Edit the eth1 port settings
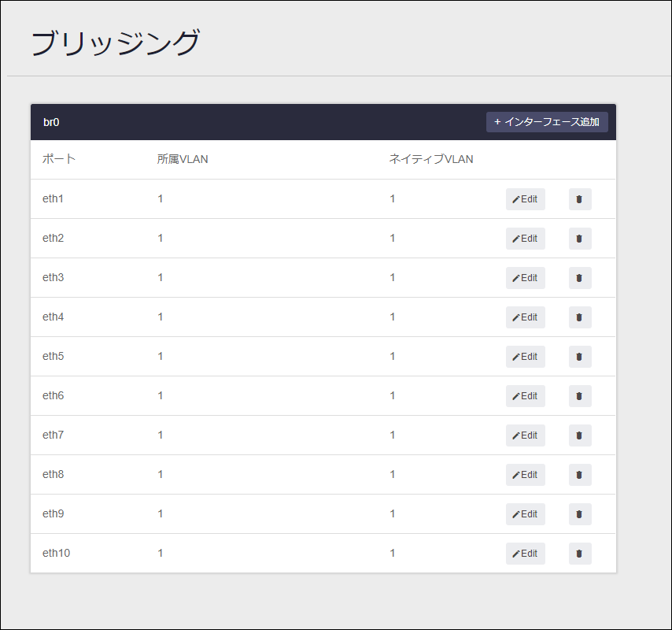The image size is (672, 630). pyautogui.click(x=526, y=199)
